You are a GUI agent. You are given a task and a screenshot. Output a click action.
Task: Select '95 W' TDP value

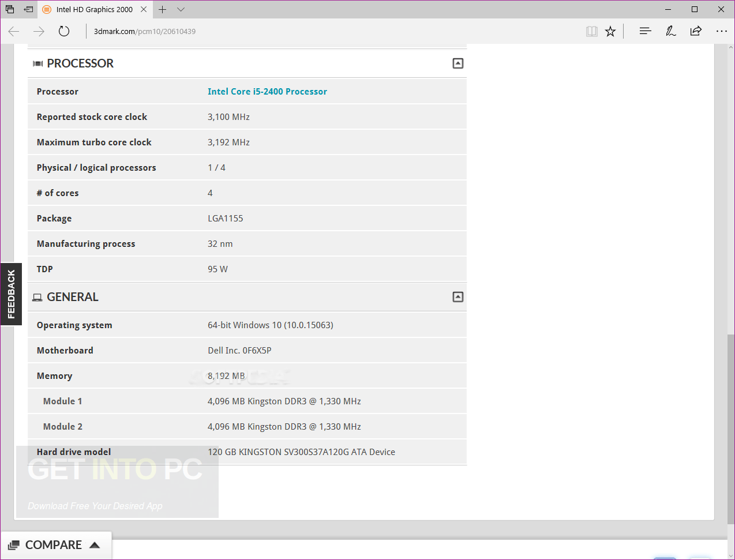[x=217, y=269]
